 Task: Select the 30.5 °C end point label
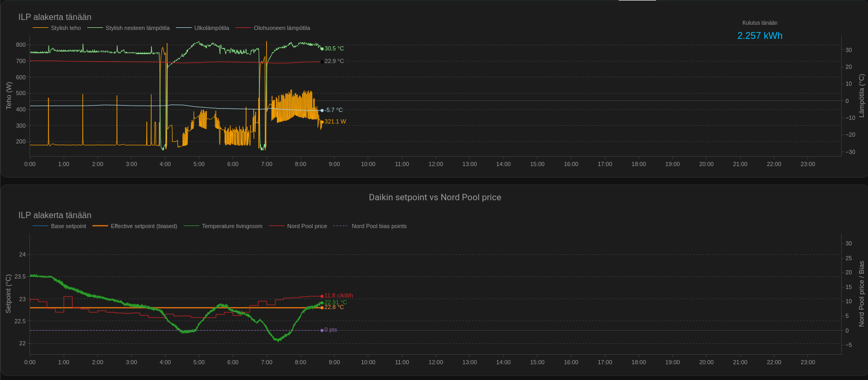pos(334,48)
